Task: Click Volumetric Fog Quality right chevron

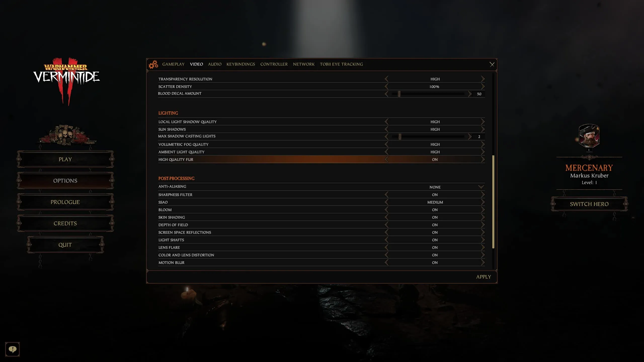Action: (x=482, y=144)
